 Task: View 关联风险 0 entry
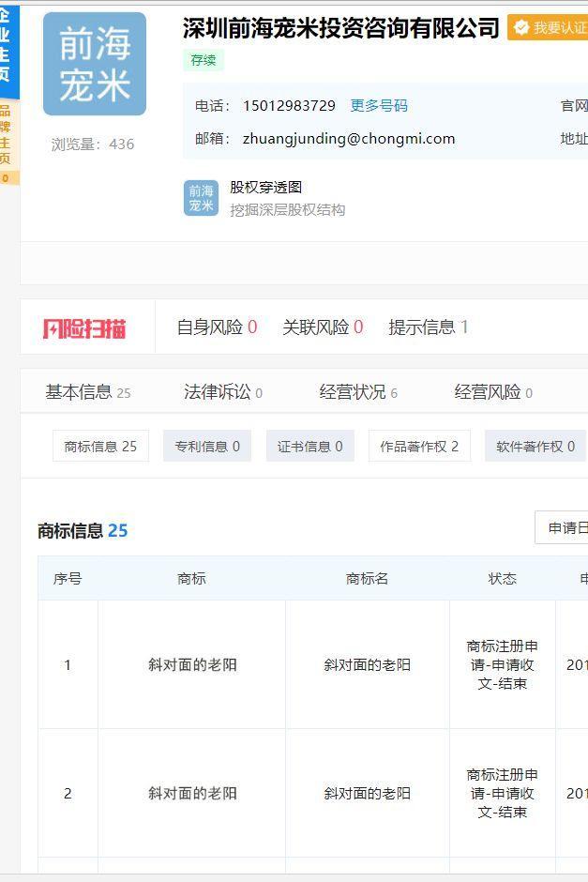click(323, 327)
